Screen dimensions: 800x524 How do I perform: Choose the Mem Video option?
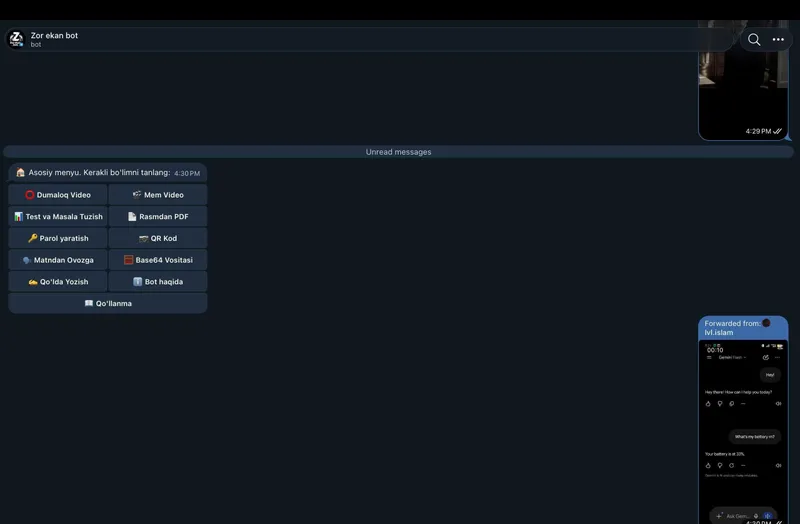[x=158, y=194]
